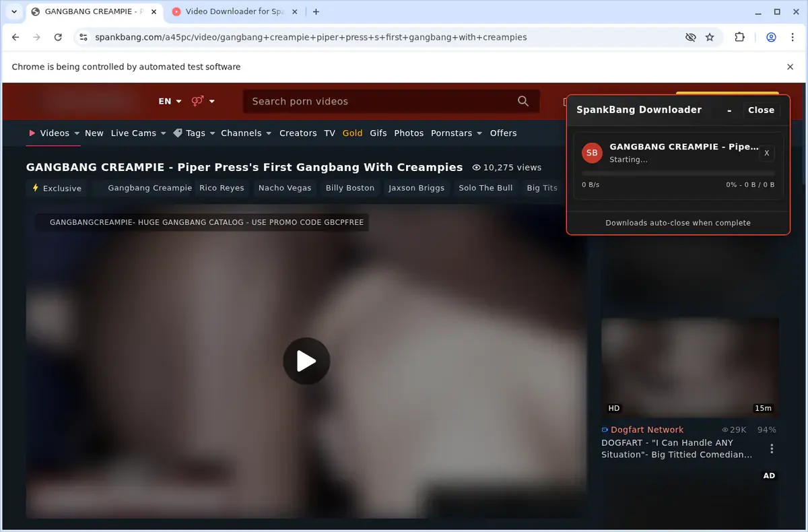Screen dimensions: 808x532
Task: Minimize the SpankBang Downloader panel
Action: [x=729, y=110]
